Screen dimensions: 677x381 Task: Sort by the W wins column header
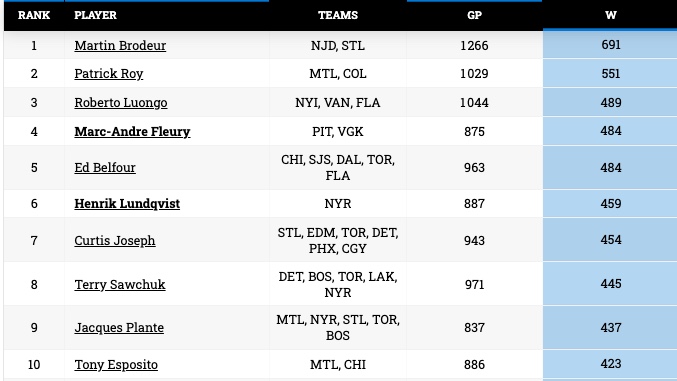[x=610, y=15]
